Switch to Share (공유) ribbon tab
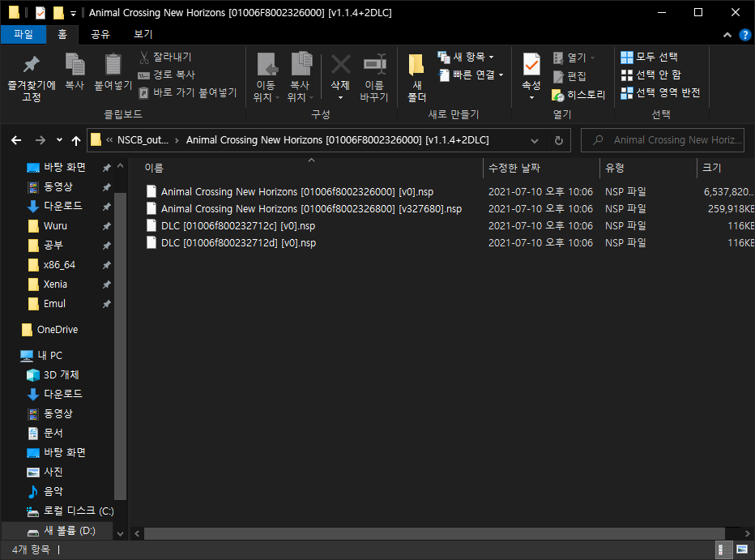 pyautogui.click(x=100, y=34)
